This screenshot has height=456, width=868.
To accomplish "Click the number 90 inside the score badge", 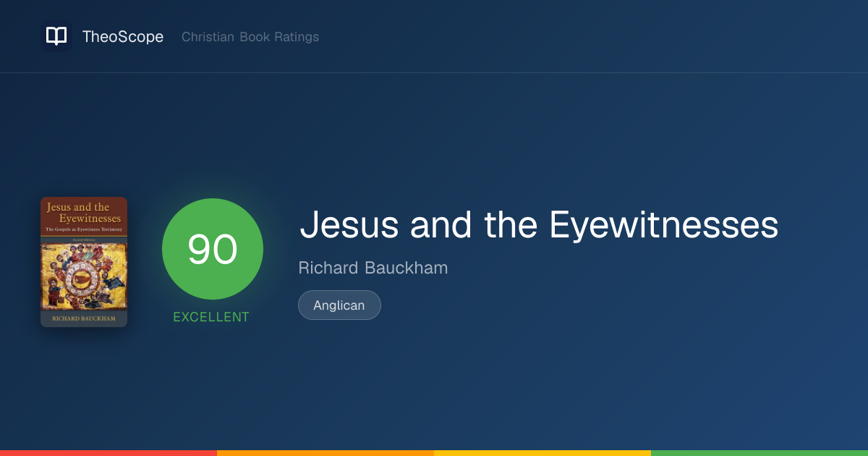I will point(213,249).
